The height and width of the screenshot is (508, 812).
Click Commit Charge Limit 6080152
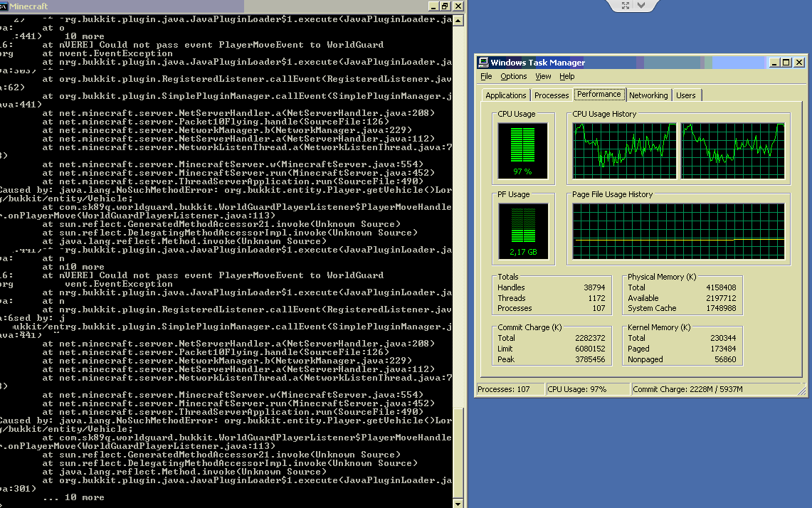click(x=590, y=349)
